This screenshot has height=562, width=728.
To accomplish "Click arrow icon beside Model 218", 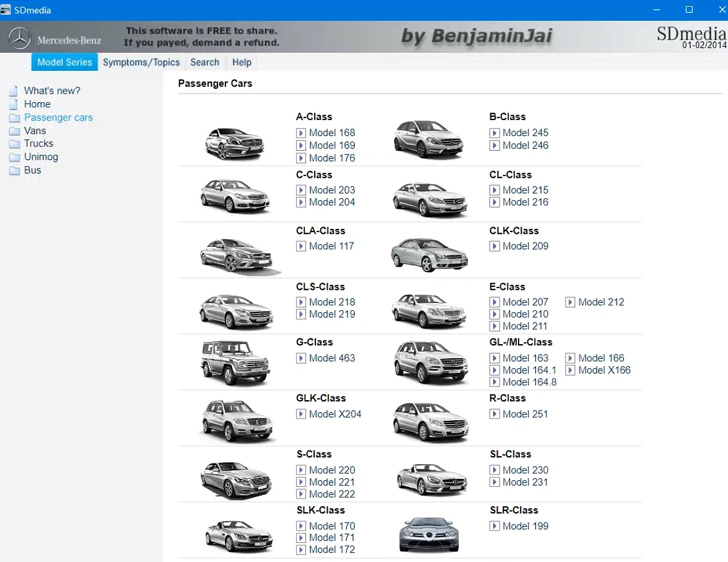I will click(x=301, y=302).
